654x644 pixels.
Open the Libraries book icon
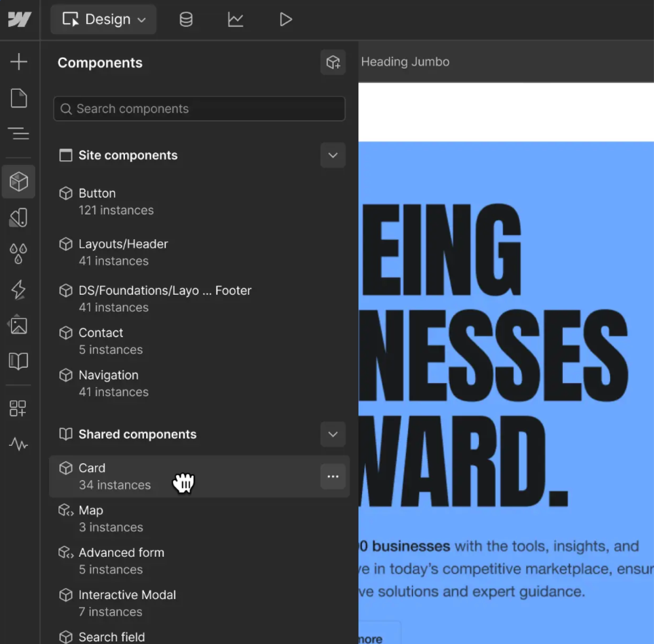18,361
